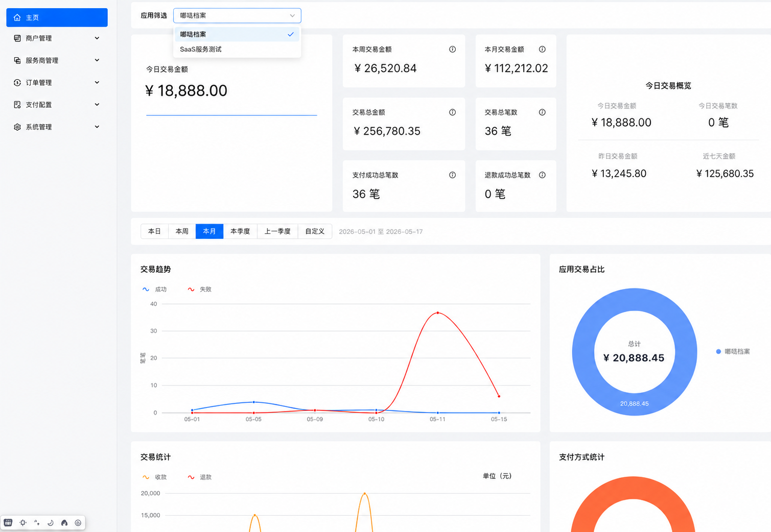Viewport: 771px width, 532px height.
Task: Click the 订单管理 sidebar icon
Action: click(17, 83)
